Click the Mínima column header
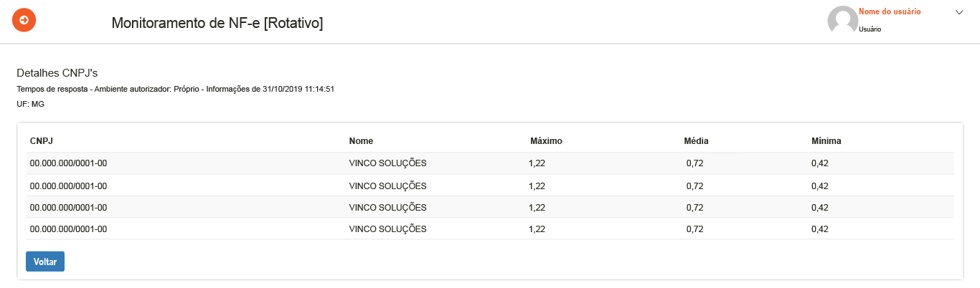Viewport: 980px width, 288px height. (x=826, y=141)
